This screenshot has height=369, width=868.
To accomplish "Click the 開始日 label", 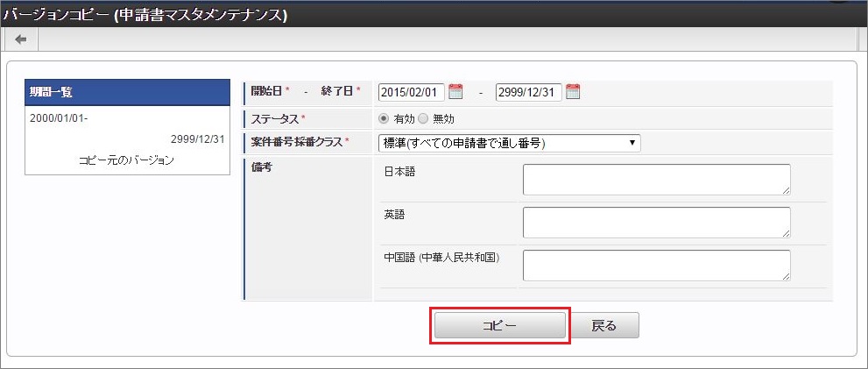I will click(266, 91).
